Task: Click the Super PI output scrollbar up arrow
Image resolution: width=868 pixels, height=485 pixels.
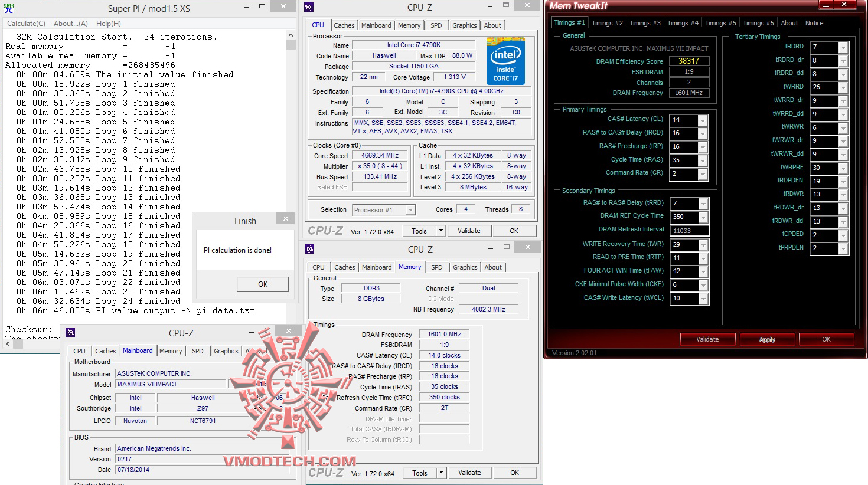Action: [291, 35]
